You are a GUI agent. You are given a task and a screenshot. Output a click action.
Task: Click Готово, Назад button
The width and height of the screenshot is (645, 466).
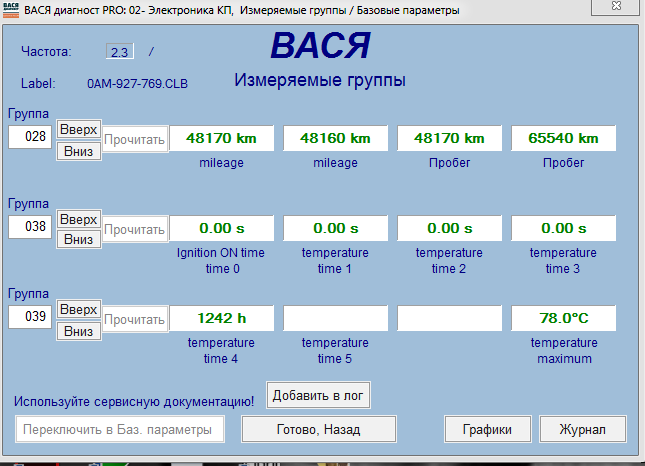pos(319,429)
